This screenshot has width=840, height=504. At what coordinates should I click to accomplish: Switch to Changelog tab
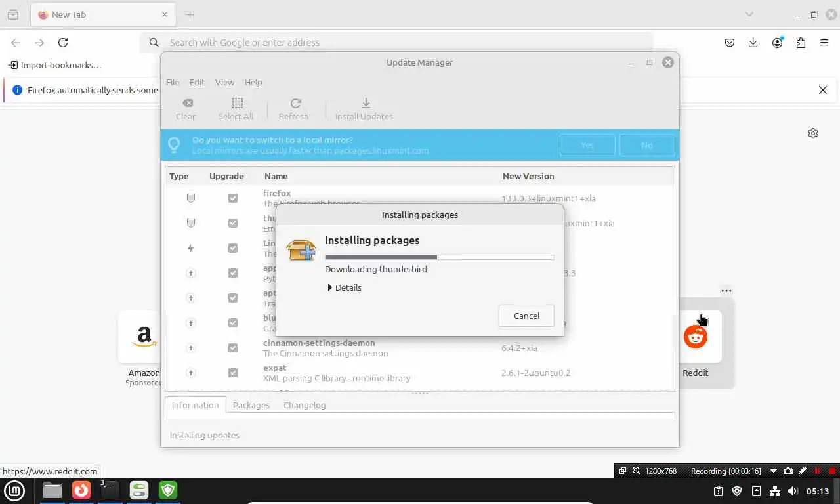pyautogui.click(x=304, y=405)
